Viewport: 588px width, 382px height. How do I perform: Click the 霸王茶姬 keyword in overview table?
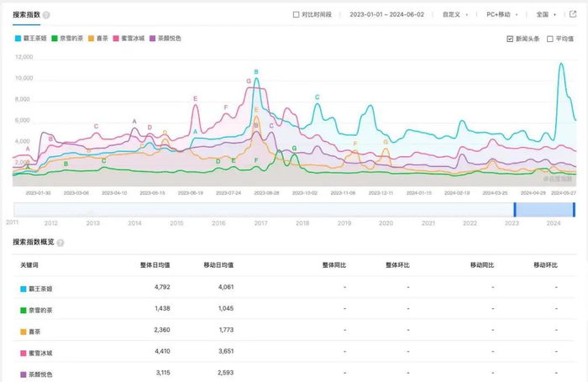pyautogui.click(x=40, y=289)
